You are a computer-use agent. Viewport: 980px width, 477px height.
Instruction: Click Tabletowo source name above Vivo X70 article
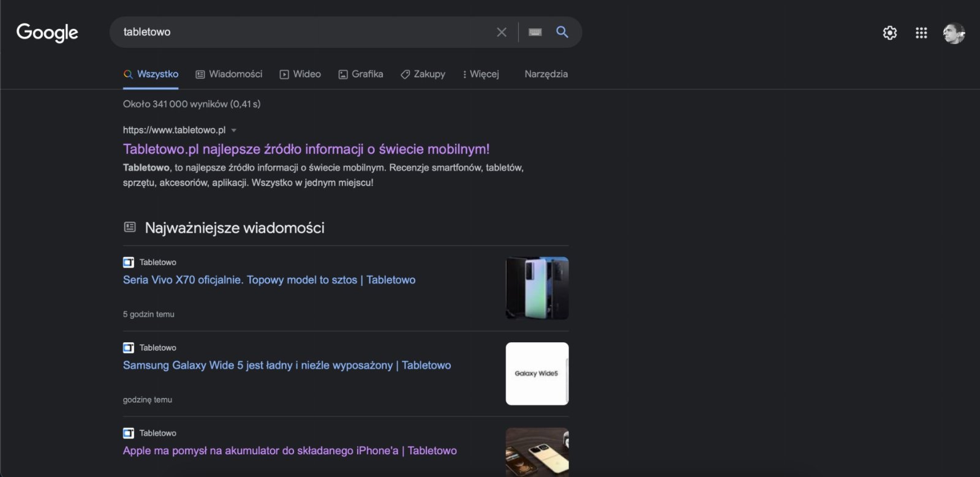click(158, 262)
